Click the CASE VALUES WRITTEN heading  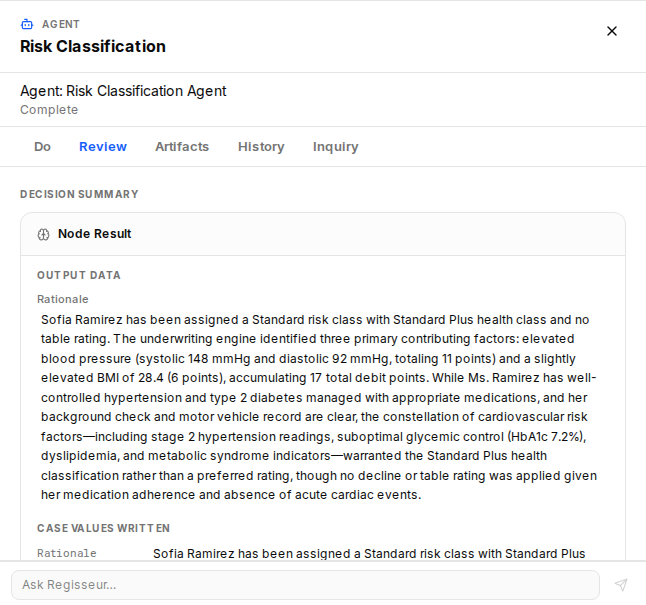coord(103,528)
